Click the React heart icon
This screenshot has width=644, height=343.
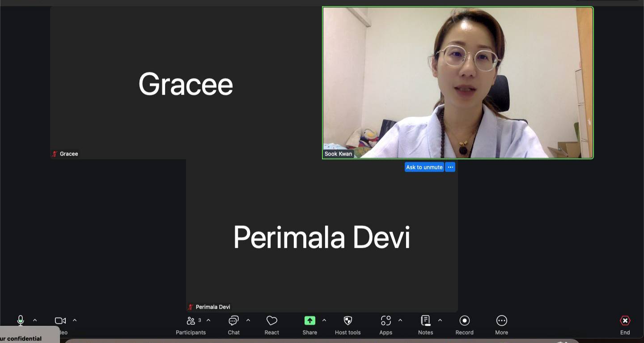[271, 321]
